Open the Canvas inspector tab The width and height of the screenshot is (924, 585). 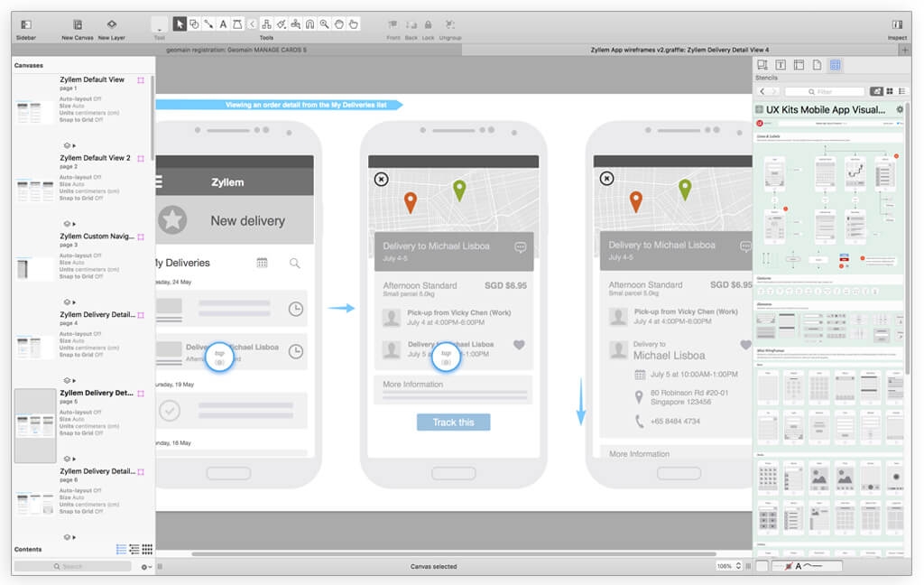[x=799, y=65]
